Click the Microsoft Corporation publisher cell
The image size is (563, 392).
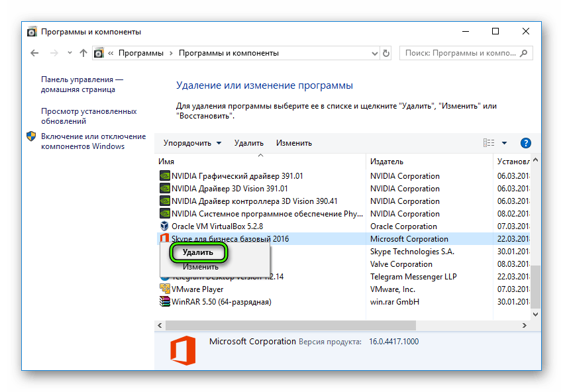tap(409, 239)
